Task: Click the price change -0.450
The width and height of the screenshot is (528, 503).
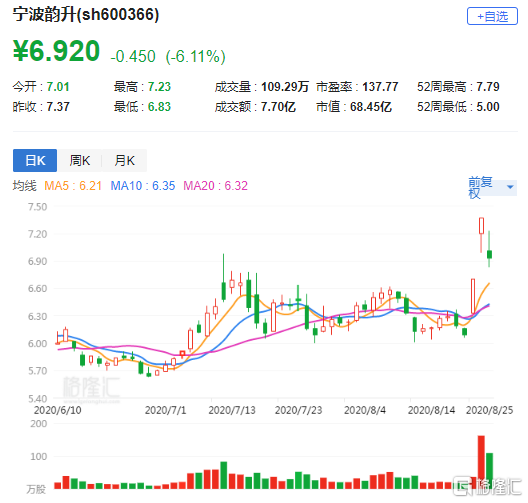Action: click(x=133, y=57)
